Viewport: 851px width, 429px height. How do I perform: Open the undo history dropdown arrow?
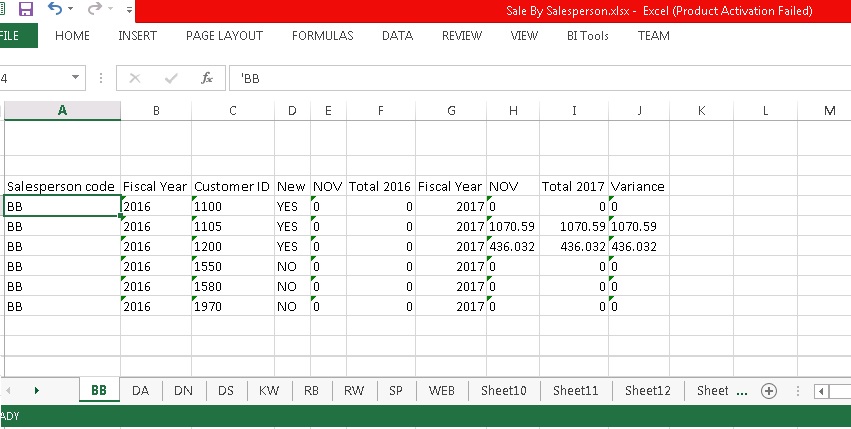click(71, 9)
